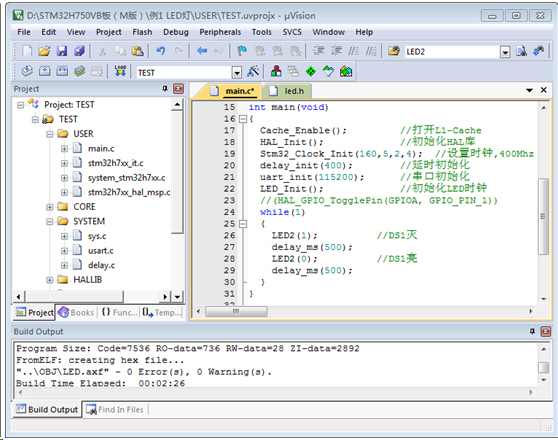Open the editor window list dropdown arrow
The width and height of the screenshot is (558, 440).
click(529, 90)
